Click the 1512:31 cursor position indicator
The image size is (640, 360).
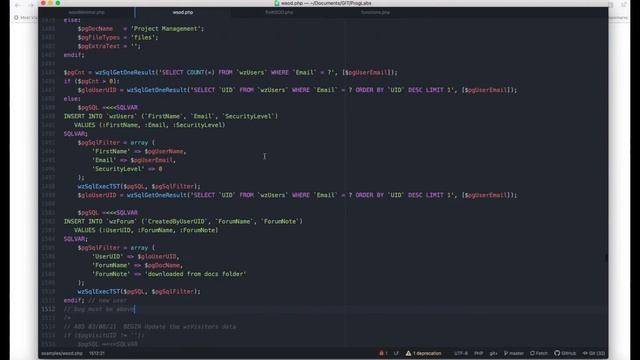[97, 353]
